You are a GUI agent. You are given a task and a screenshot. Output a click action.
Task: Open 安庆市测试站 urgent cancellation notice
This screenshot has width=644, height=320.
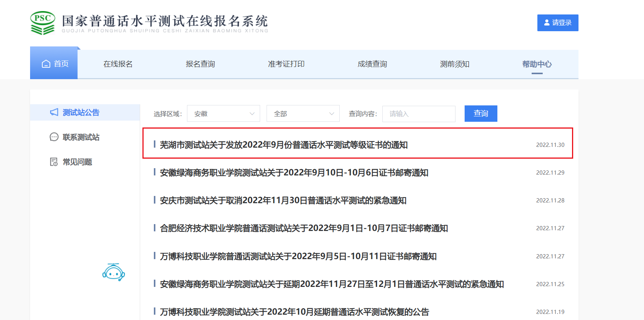pos(283,201)
